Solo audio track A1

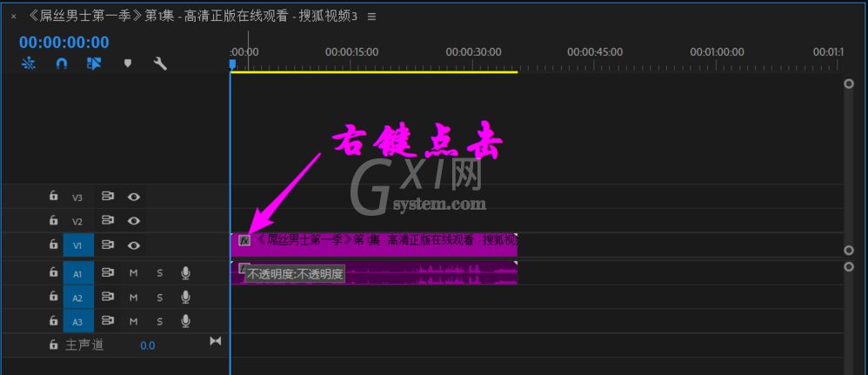tap(159, 273)
